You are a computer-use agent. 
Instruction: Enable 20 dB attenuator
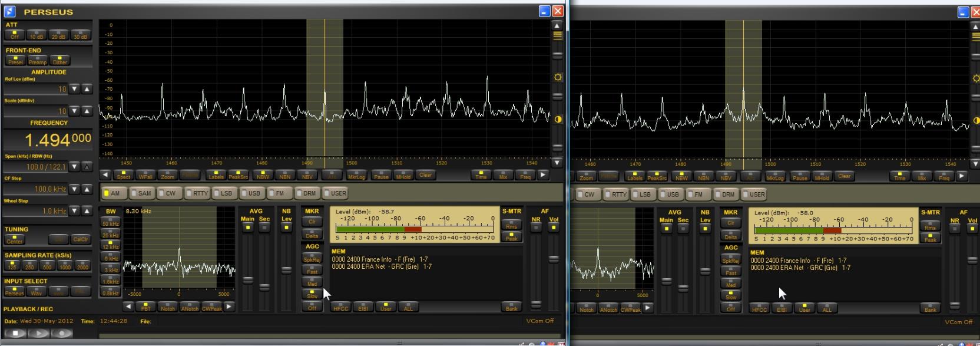58,35
